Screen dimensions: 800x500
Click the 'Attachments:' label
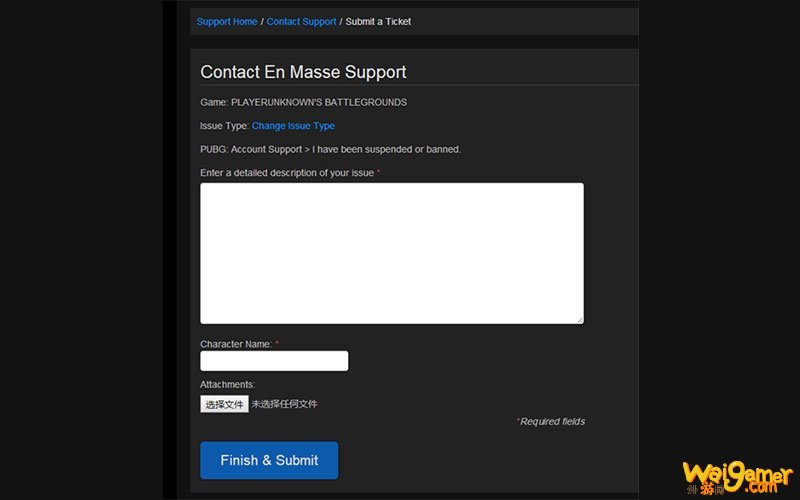pos(228,385)
